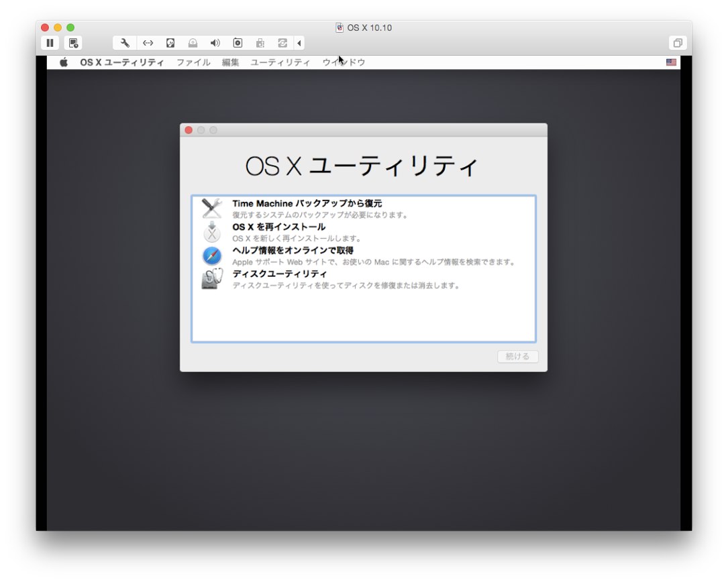This screenshot has width=728, height=582.
Task: Select ヘルプ情報をオンラインで取得 option
Action: point(364,255)
